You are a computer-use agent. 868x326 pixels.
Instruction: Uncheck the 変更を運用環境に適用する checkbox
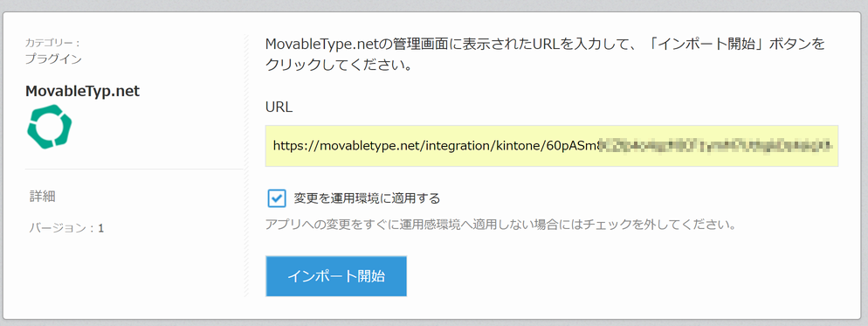coord(277,198)
